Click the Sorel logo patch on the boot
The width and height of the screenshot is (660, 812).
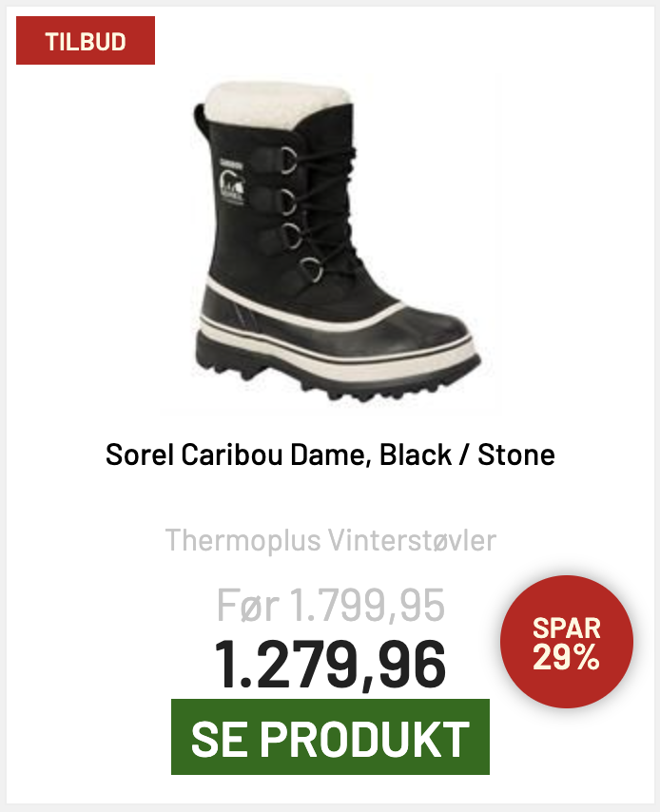point(231,178)
